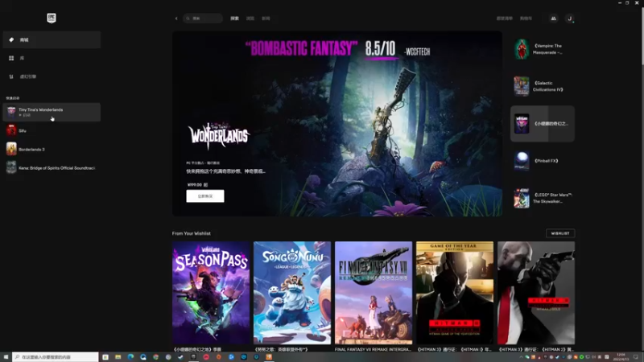Open the Unreal Engine section in sidebar

52,76
